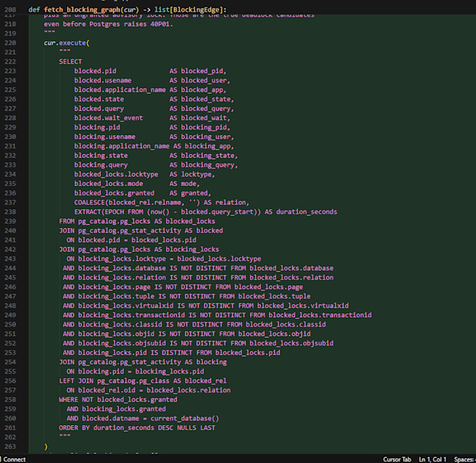Image resolution: width=476 pixels, height=463 pixels.
Task: Click pg_catalog.pg_class table name
Action: click(x=133, y=380)
